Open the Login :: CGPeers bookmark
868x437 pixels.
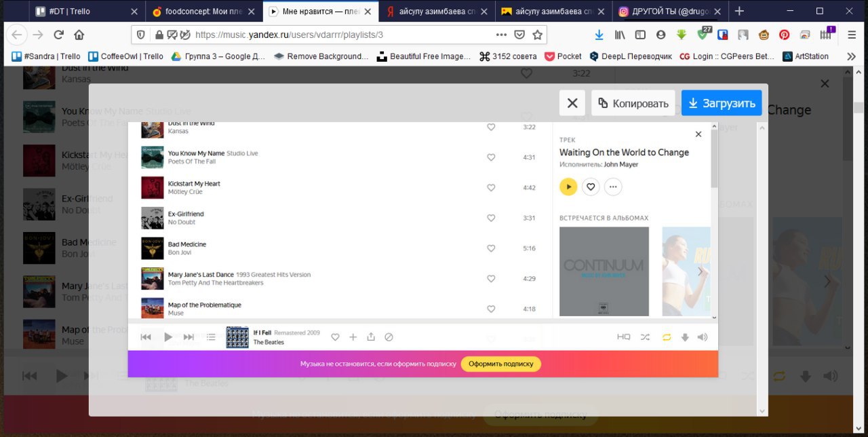pyautogui.click(x=727, y=56)
